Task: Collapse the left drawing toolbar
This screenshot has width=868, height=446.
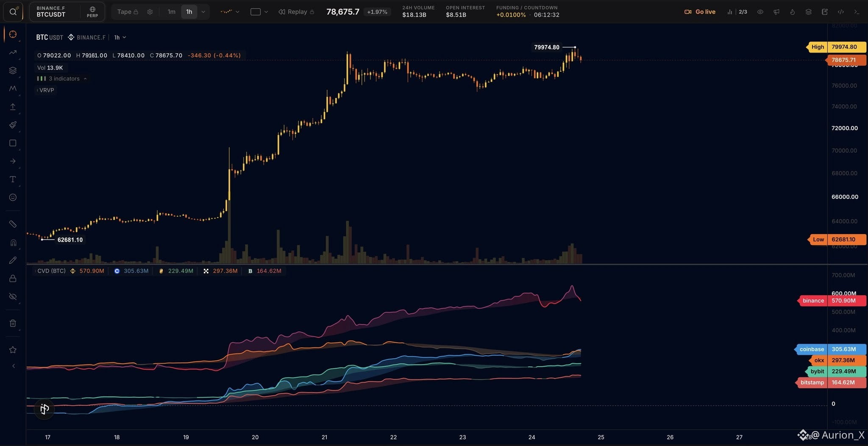Action: click(13, 366)
